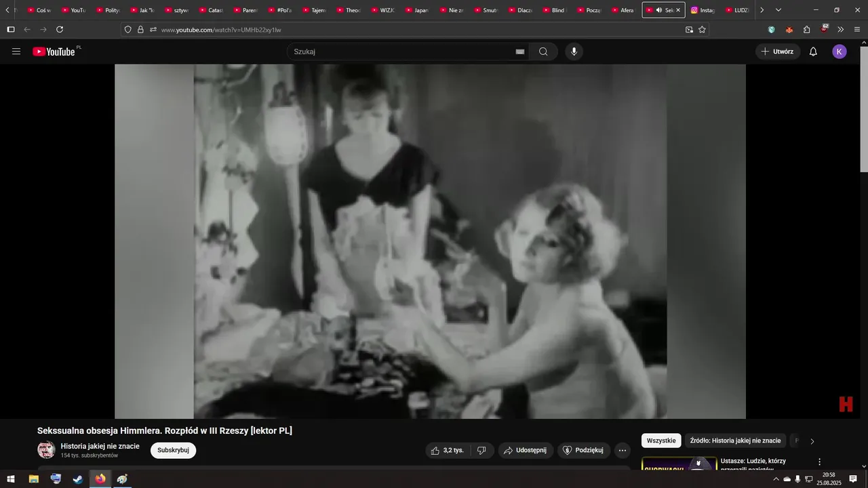Like the video with thumbs up
868x488 pixels.
[448, 450]
